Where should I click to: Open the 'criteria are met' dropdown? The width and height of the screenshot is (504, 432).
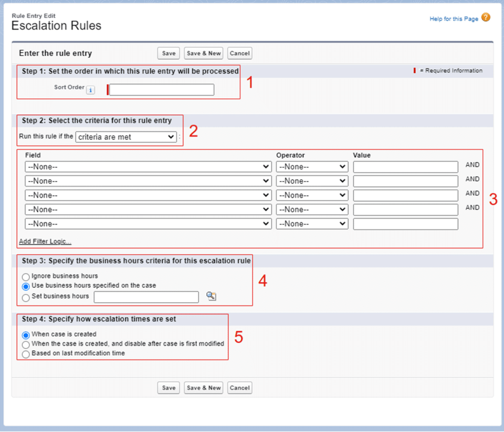coord(126,137)
